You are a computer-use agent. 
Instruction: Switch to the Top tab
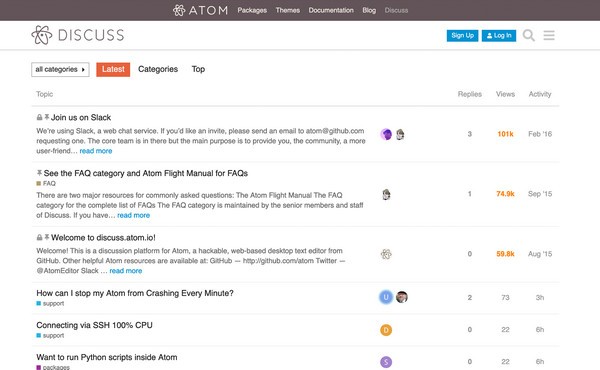coord(198,69)
